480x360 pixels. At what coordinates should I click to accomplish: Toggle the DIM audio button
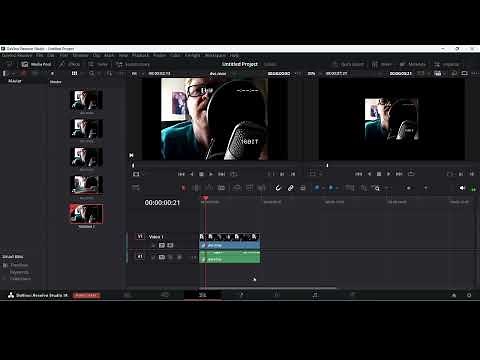coord(473,189)
